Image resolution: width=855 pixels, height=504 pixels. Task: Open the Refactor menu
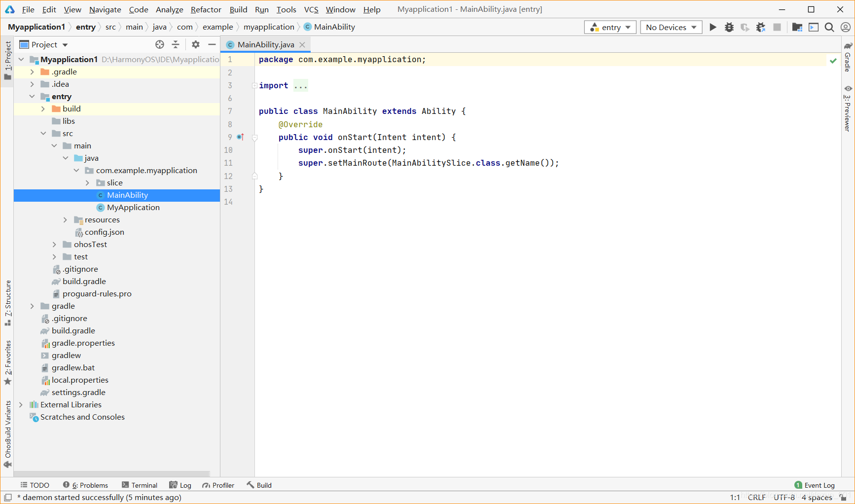pos(206,9)
